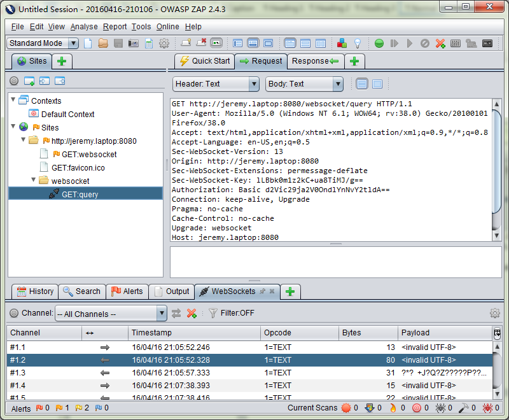Click the WebSocket filter funnel icon
This screenshot has height=420, width=509.
pos(213,313)
